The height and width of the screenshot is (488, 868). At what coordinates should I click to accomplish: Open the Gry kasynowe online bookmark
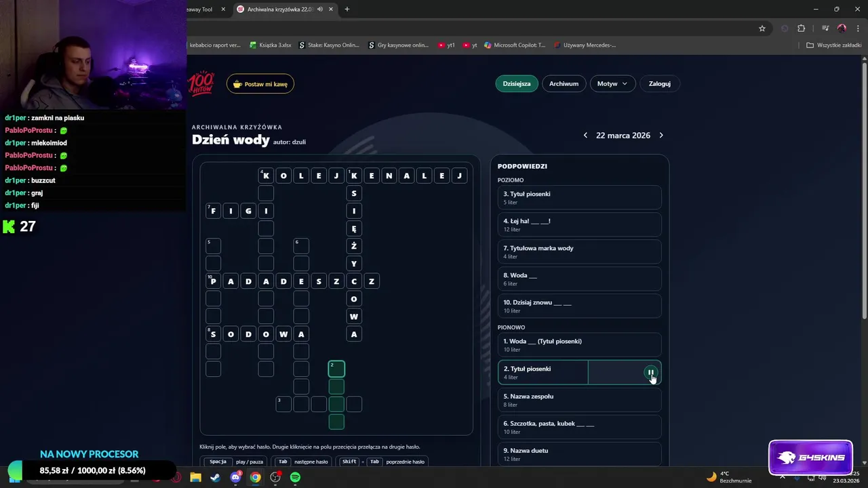tap(399, 45)
